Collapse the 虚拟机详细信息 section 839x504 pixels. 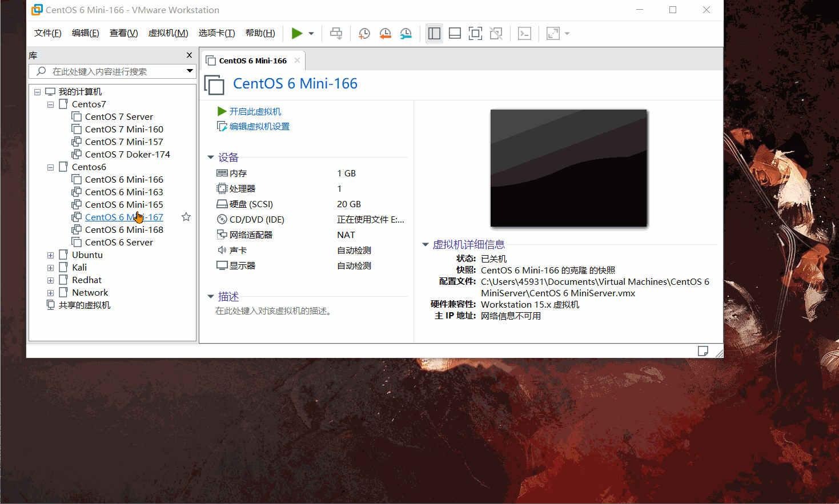pyautogui.click(x=425, y=244)
